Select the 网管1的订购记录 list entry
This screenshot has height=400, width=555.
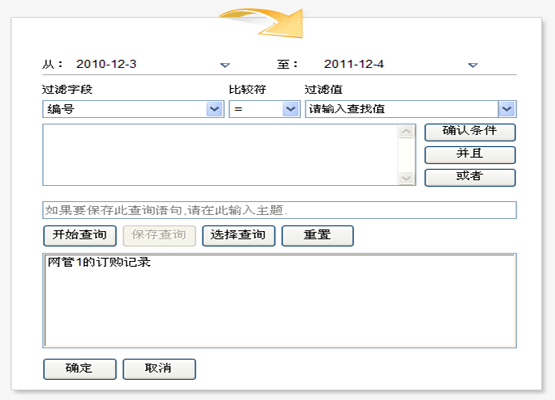click(99, 262)
